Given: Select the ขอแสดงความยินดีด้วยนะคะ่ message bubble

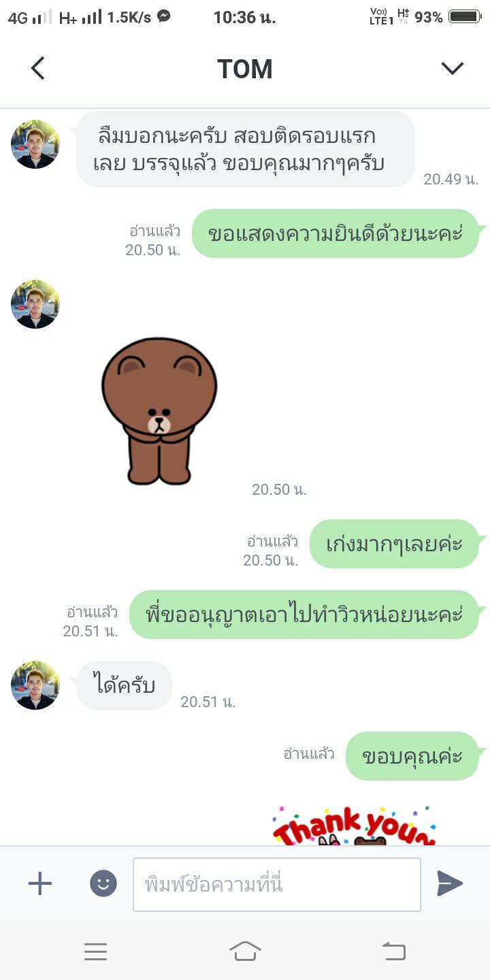Looking at the screenshot, I should pyautogui.click(x=336, y=233).
